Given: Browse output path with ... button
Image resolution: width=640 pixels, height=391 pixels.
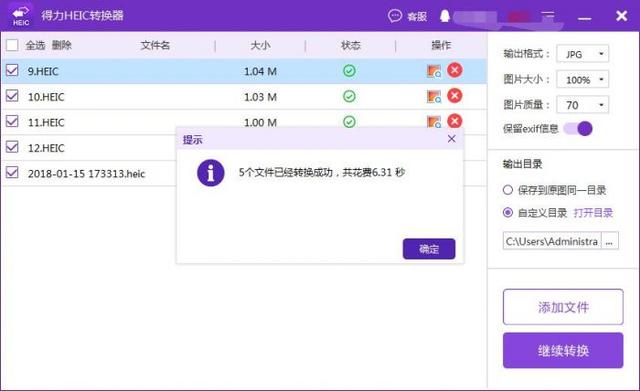Looking at the screenshot, I should point(609,241).
